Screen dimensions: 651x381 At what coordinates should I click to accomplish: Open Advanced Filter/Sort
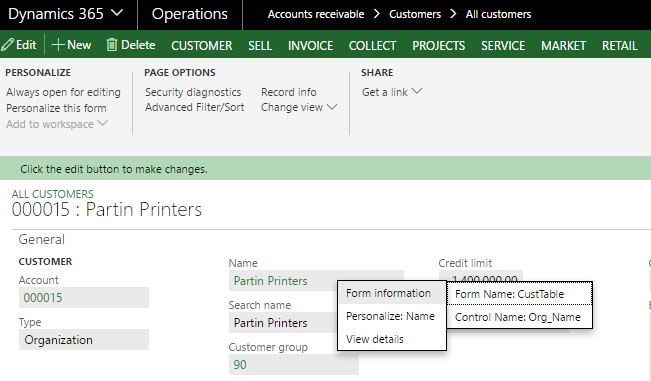pos(195,107)
